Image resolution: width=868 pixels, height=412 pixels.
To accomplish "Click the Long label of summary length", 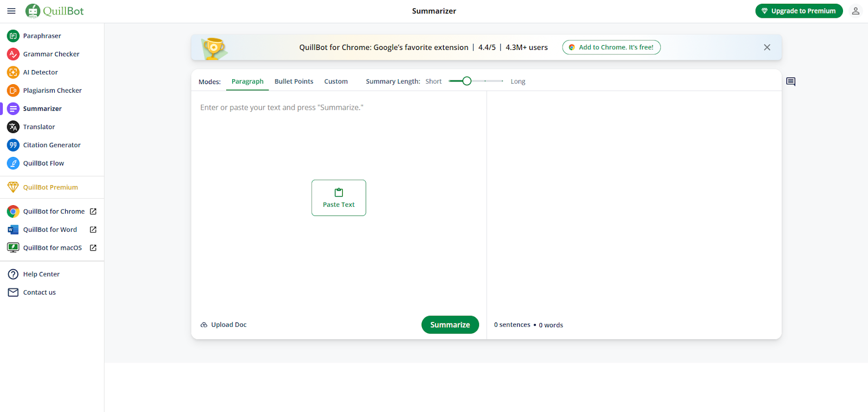I will pyautogui.click(x=518, y=81).
